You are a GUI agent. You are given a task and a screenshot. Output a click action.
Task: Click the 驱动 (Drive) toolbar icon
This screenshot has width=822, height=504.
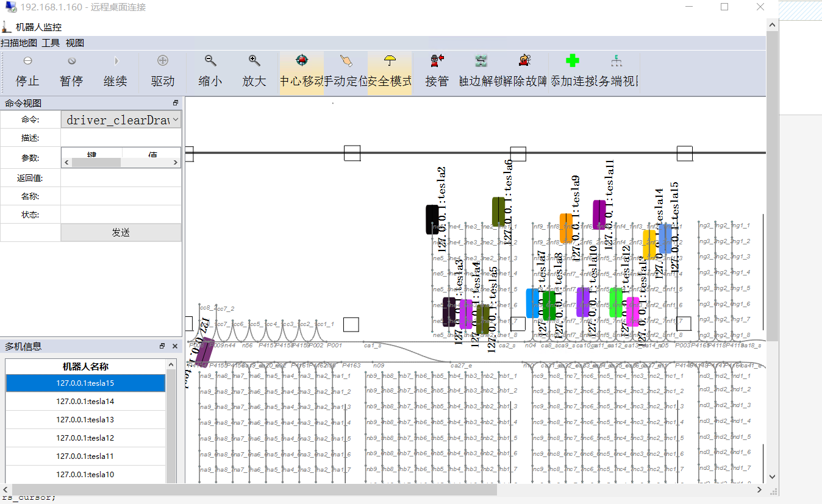(163, 61)
